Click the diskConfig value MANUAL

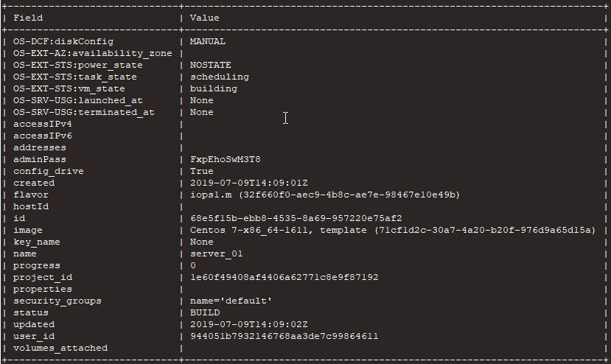coord(208,41)
